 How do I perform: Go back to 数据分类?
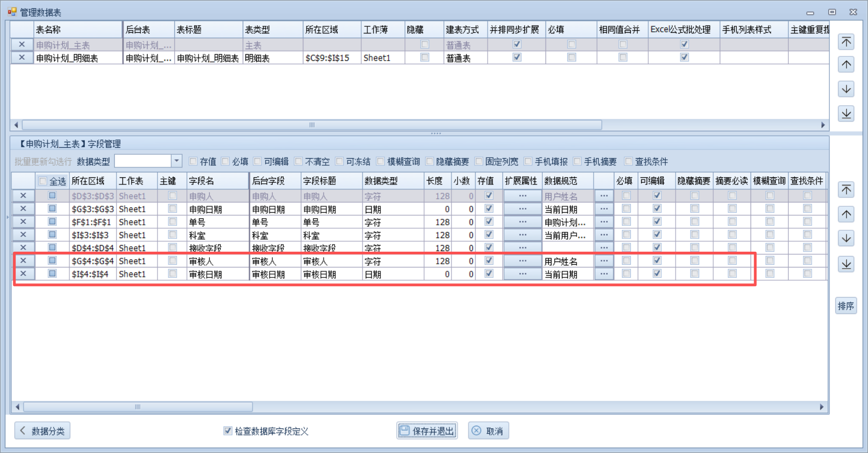42,431
